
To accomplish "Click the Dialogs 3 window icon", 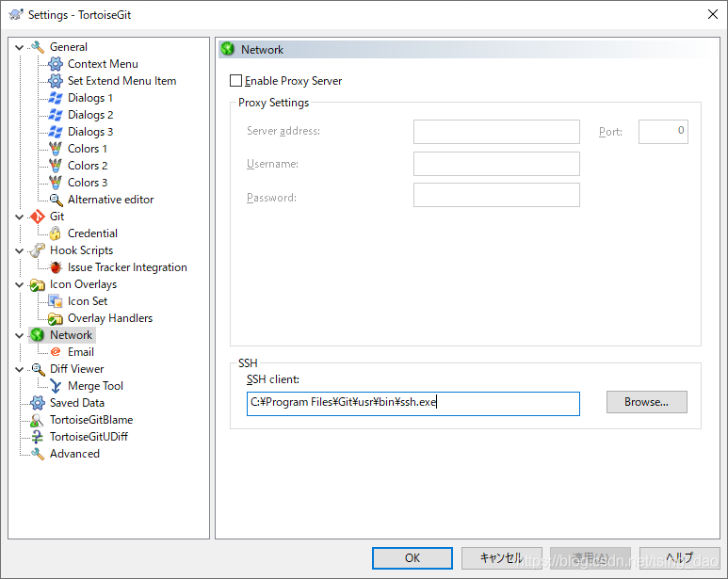I will pyautogui.click(x=56, y=132).
